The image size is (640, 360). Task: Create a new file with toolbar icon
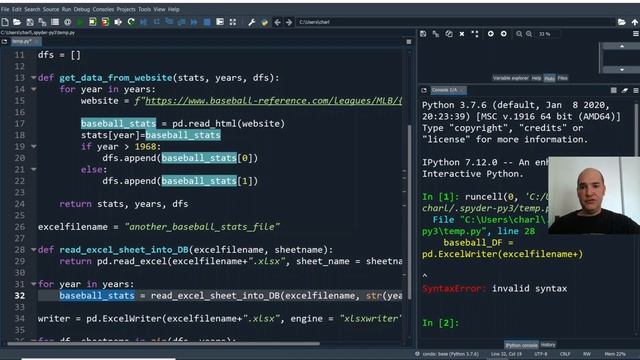5,22
